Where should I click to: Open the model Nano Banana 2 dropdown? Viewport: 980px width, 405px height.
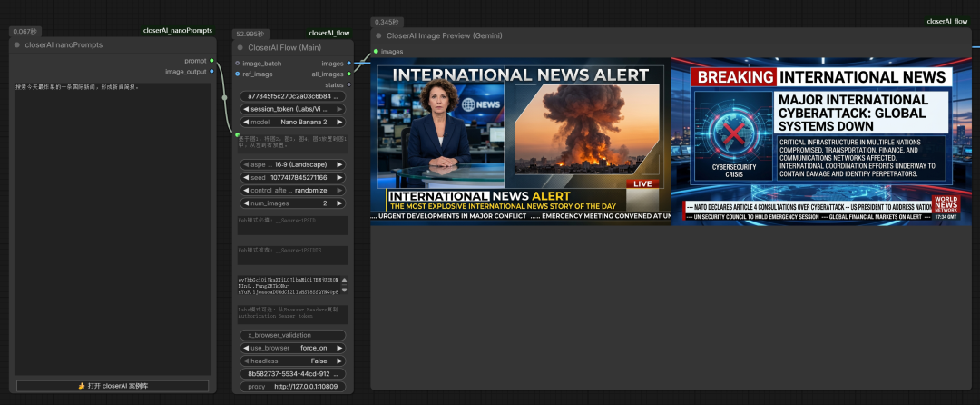[292, 122]
